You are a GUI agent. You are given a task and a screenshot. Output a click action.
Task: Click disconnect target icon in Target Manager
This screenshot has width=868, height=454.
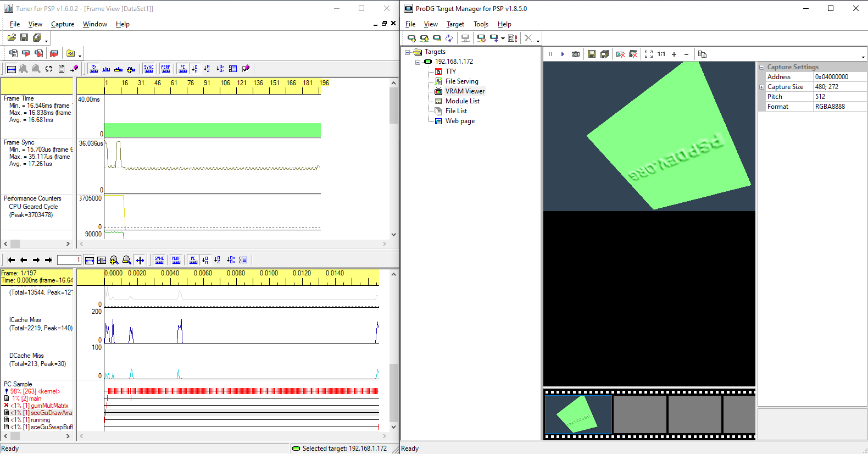(x=481, y=38)
